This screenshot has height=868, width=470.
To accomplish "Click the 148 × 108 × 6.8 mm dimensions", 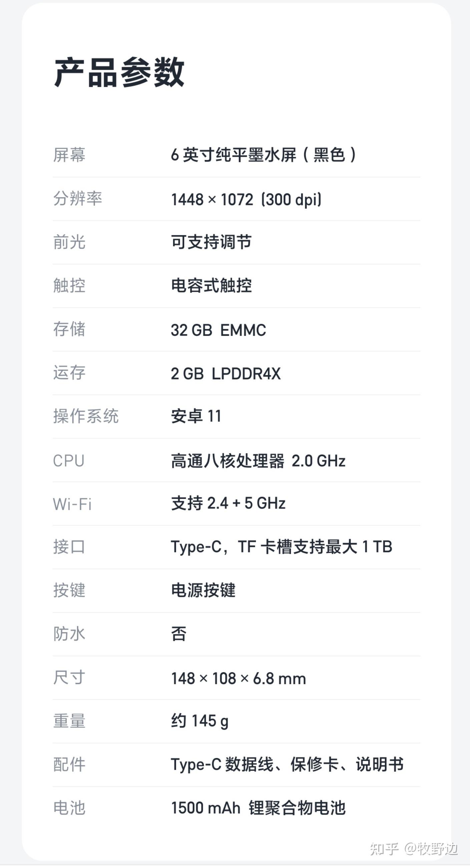I will 239,678.
